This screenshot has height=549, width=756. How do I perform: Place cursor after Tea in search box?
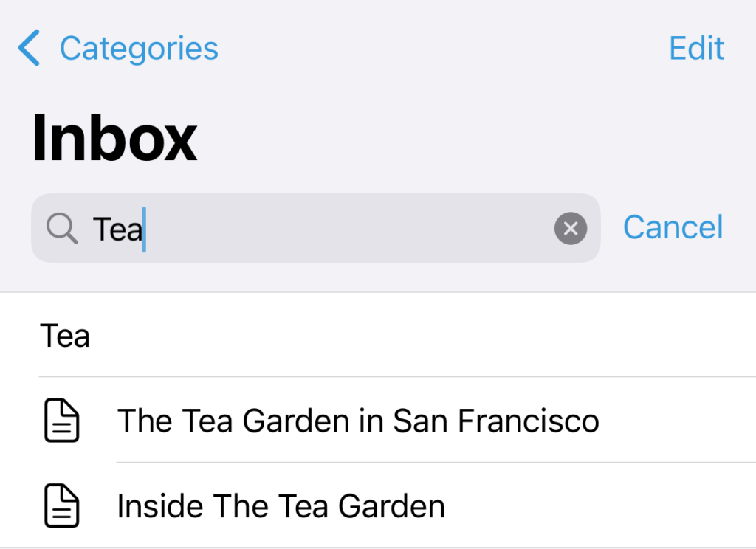[x=144, y=229]
